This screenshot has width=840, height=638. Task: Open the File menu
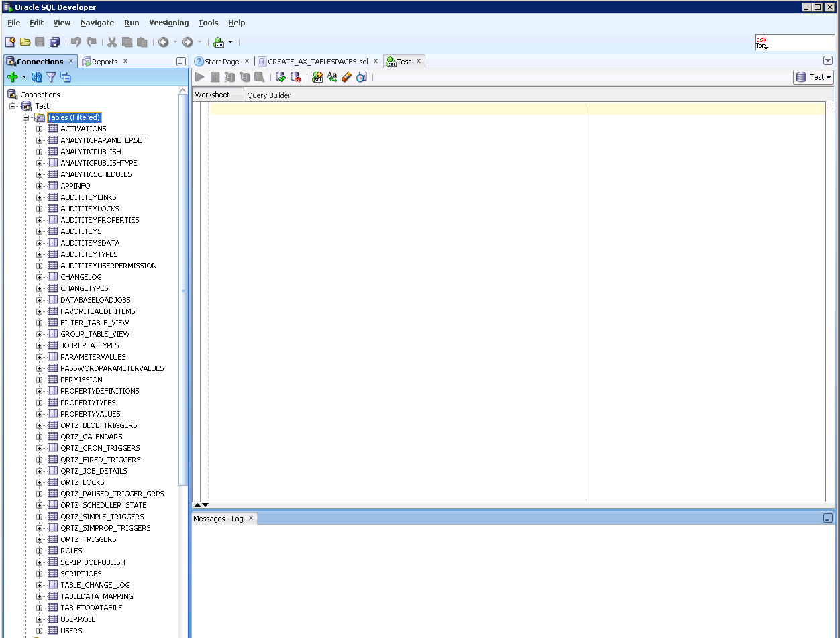coord(14,23)
